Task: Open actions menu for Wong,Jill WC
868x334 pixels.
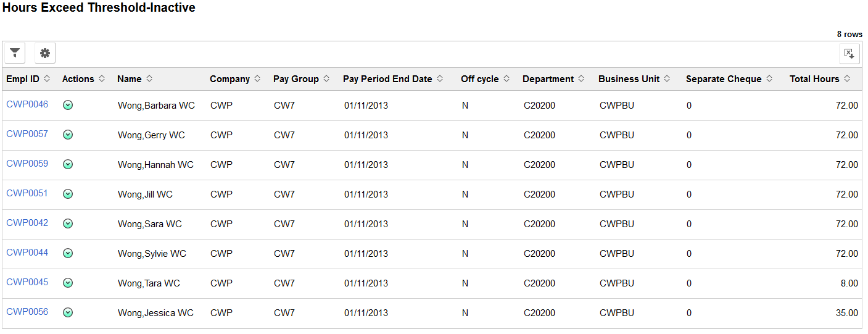Action: 68,194
